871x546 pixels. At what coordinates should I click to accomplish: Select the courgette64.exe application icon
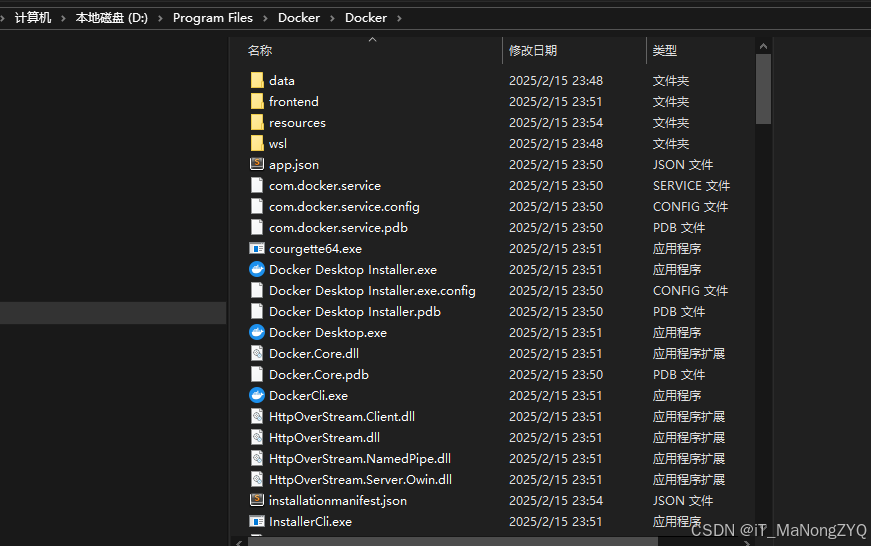coord(257,248)
